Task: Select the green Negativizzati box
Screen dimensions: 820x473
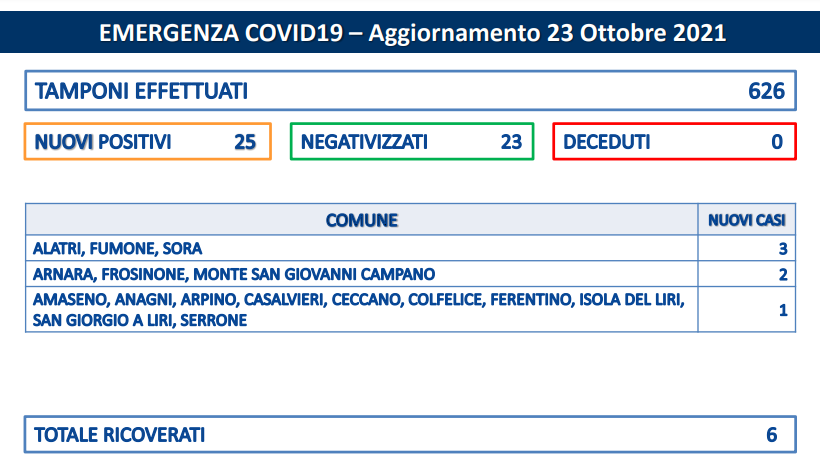Action: 412,141
